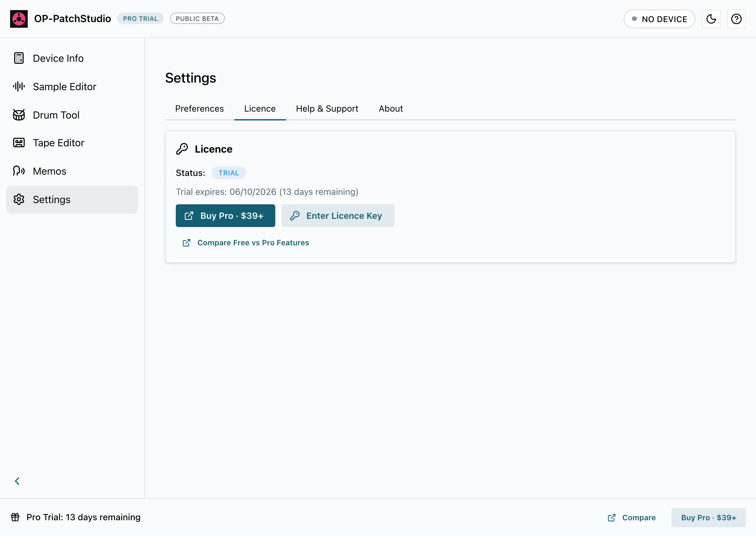Click the OP-PatchStudio title text
The height and width of the screenshot is (536, 756).
click(x=72, y=19)
